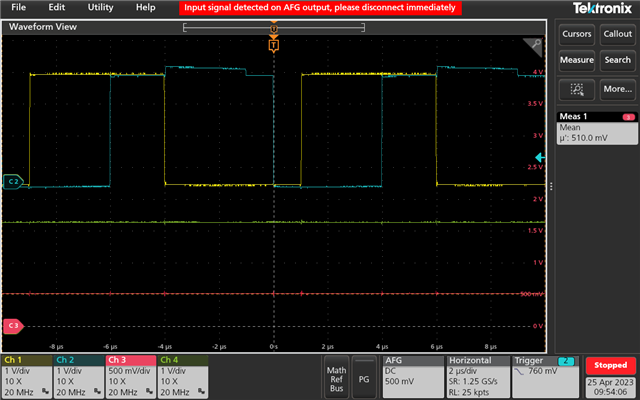The image size is (640, 400).
Task: Click the Search button
Action: point(618,60)
